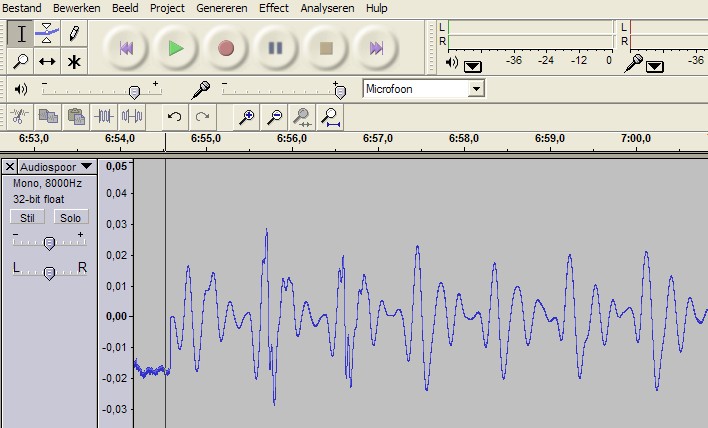The height and width of the screenshot is (428, 708).
Task: Mute the track with Stil button
Action: [26, 217]
